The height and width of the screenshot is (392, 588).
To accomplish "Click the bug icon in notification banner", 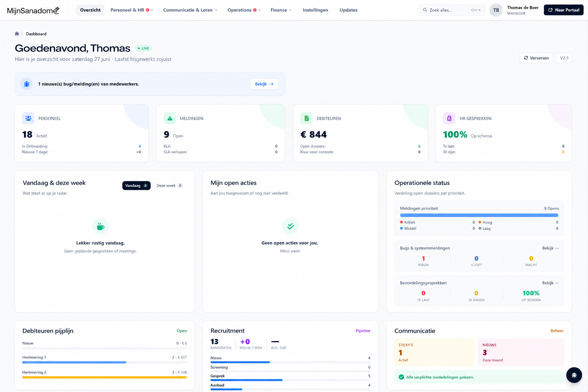I will click(26, 84).
